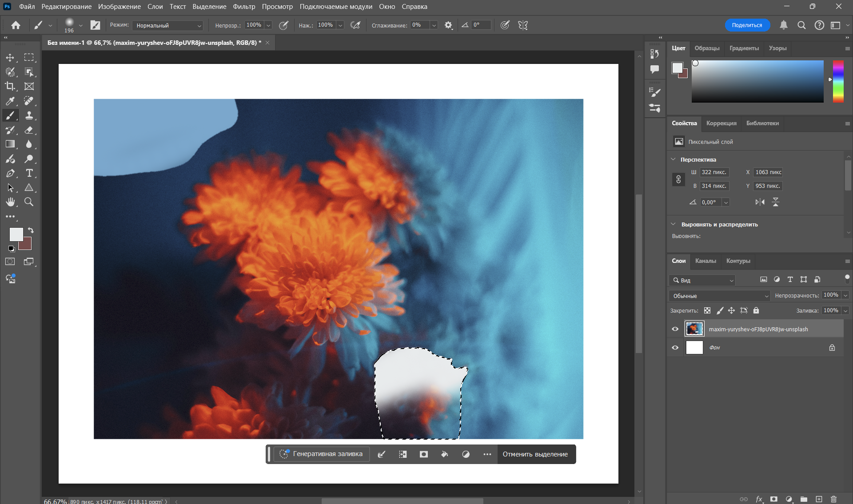Toggle width-height link constraint in properties

(x=678, y=179)
